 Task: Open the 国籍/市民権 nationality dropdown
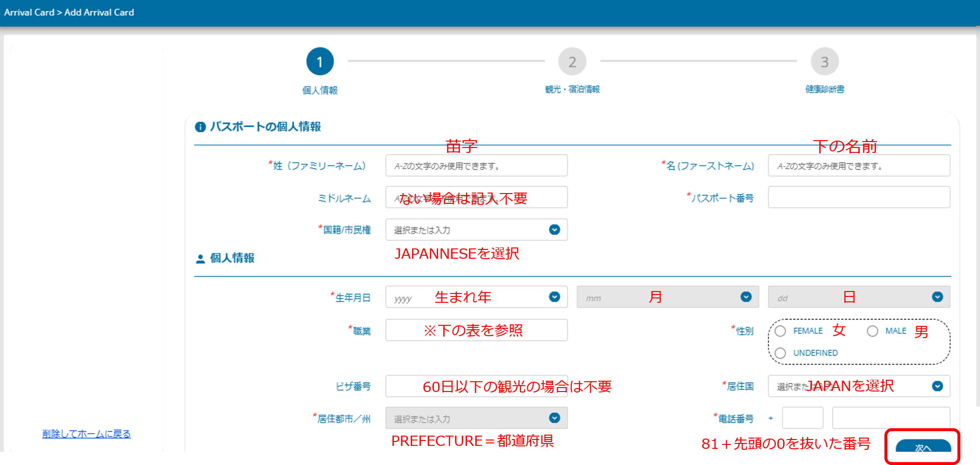[x=554, y=230]
